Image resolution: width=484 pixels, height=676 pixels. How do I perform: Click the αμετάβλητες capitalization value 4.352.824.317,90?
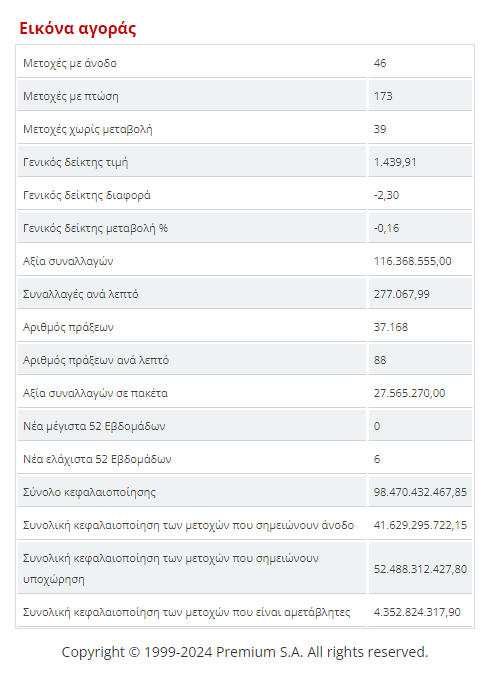click(x=417, y=612)
